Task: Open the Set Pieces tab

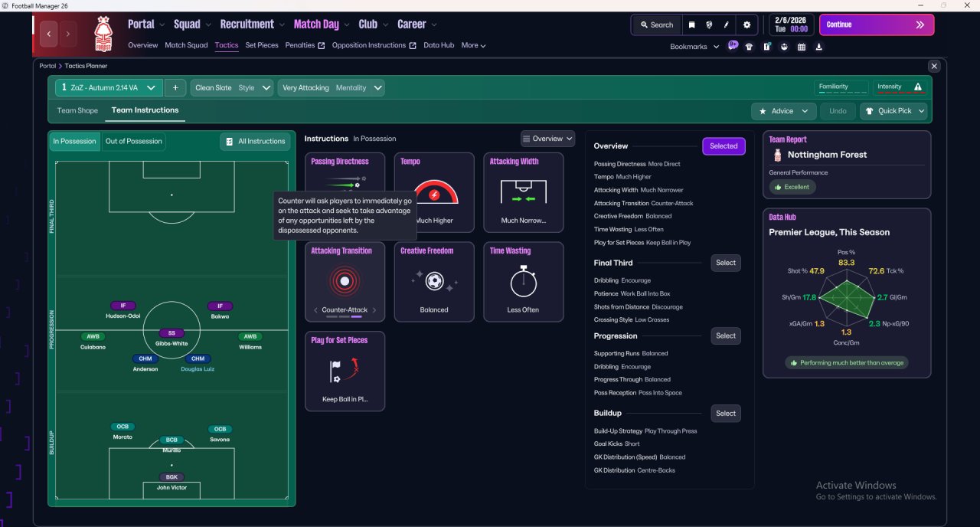Action: click(x=262, y=45)
